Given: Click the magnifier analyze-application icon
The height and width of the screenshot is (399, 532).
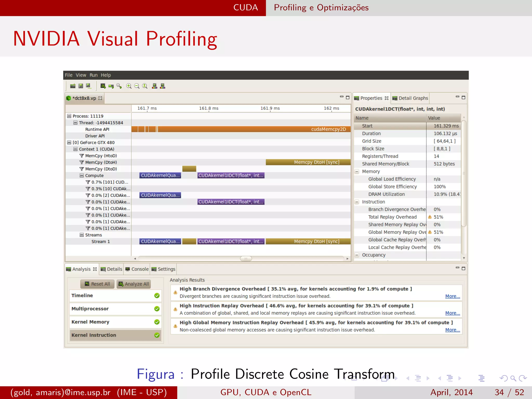Looking at the screenshot, I should click(x=119, y=86).
